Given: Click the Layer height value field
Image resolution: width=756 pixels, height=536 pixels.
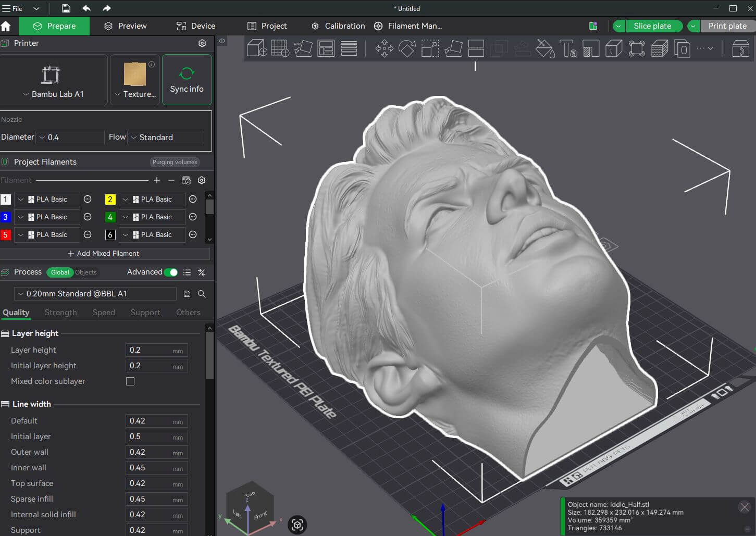Looking at the screenshot, I should [156, 350].
